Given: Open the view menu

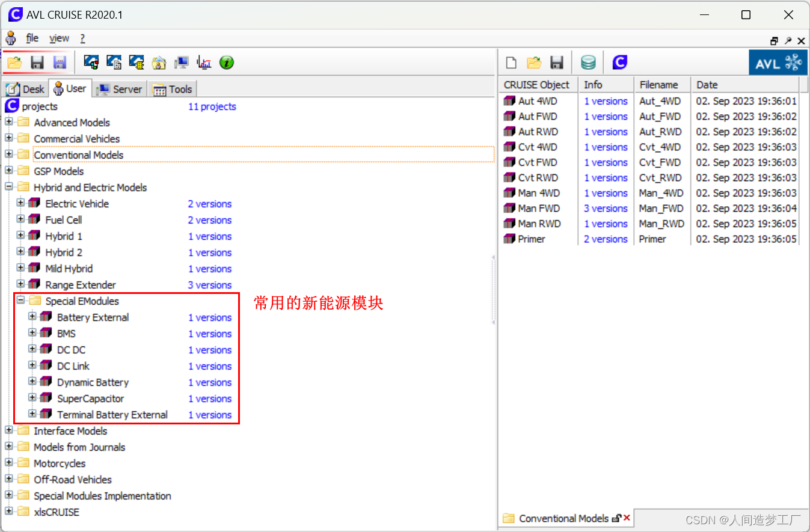Looking at the screenshot, I should click(x=59, y=38).
